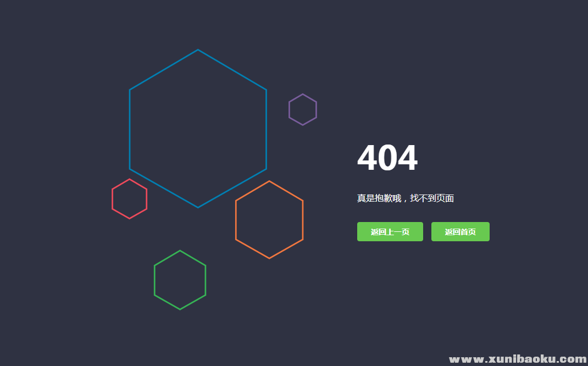Click the bottom vertex of the blue hexagon
This screenshot has width=588, height=366.
pos(198,207)
